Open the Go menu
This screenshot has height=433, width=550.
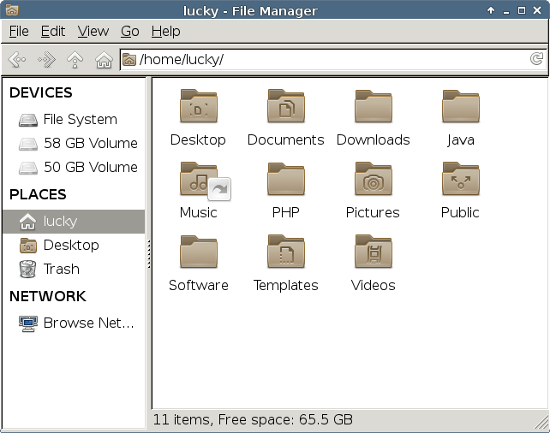click(130, 32)
